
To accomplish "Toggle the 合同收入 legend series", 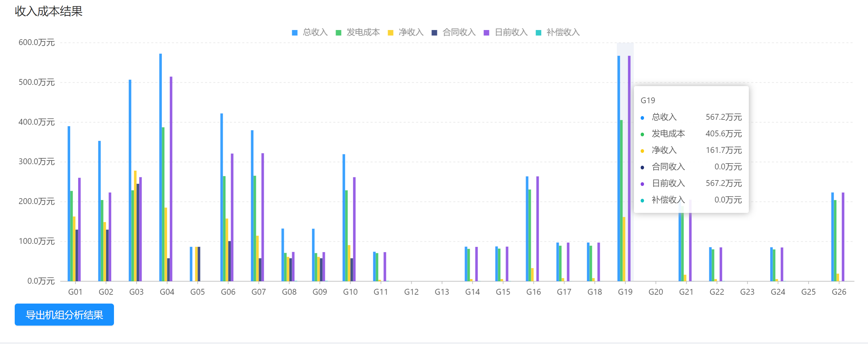I will click(453, 32).
